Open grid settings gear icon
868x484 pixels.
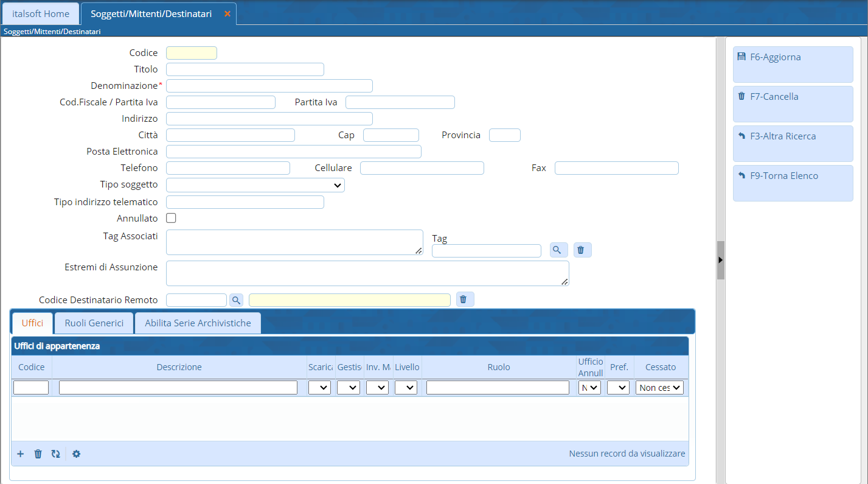point(76,454)
